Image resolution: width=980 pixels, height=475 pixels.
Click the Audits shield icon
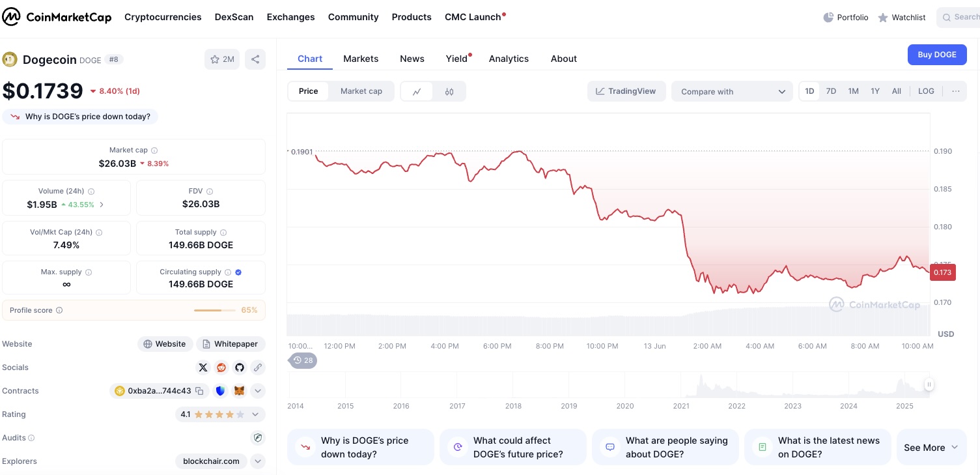coord(258,438)
